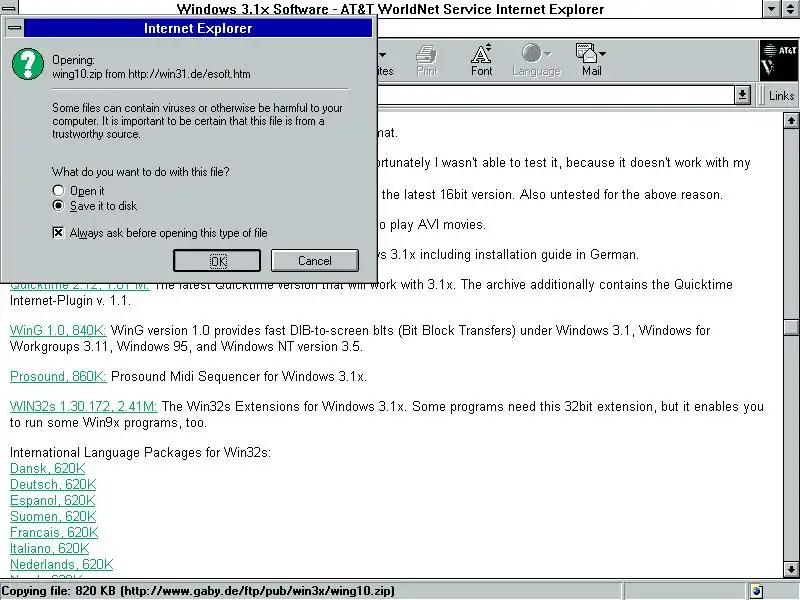Click the address bar input field
Viewport: 800px width, 600px height.
[x=556, y=95]
